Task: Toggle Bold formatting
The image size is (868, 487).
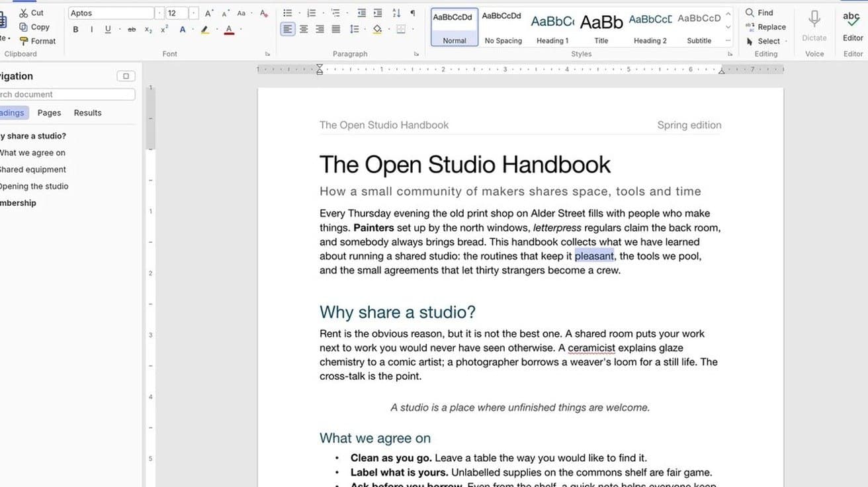Action: coord(75,30)
